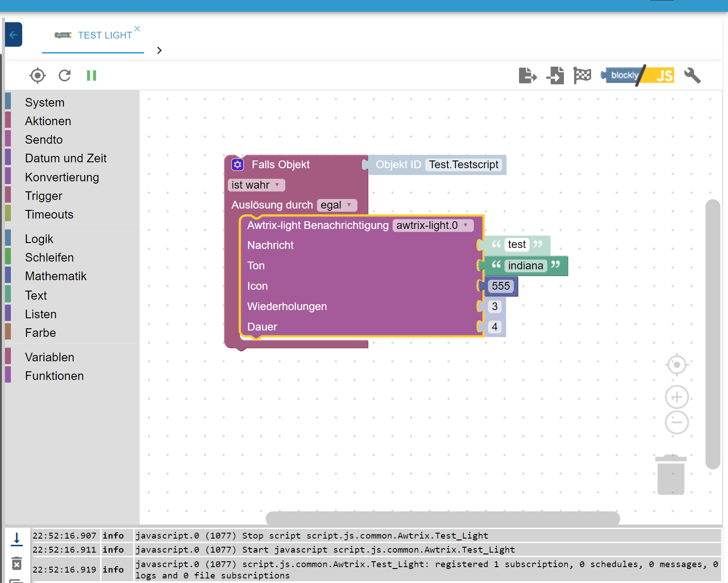
Task: Click the 22:52:16.907 log timestamp
Action: pyautogui.click(x=64, y=536)
